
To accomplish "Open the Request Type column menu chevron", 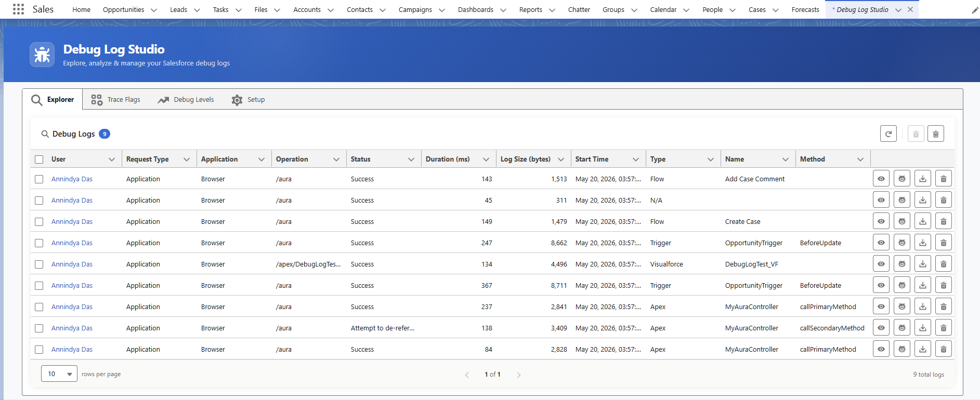I will point(187,159).
